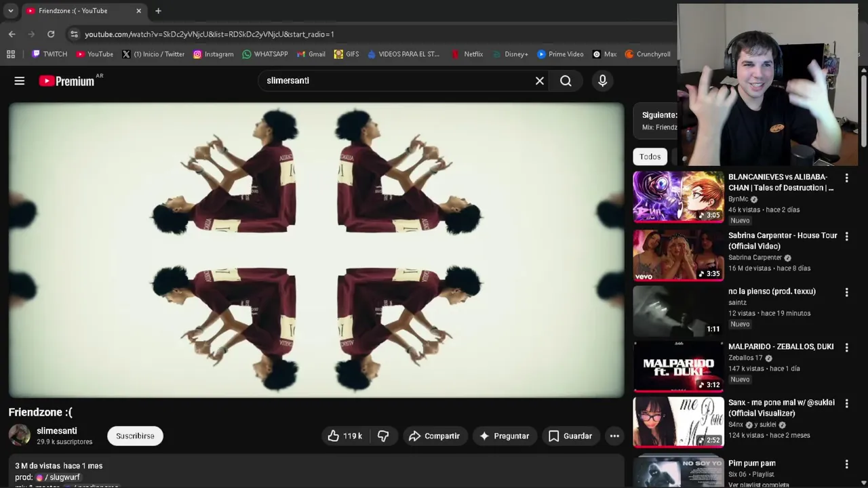Open the no la pienso (prod. texxu) title
Viewport: 868px width, 488px height.
pyautogui.click(x=772, y=291)
